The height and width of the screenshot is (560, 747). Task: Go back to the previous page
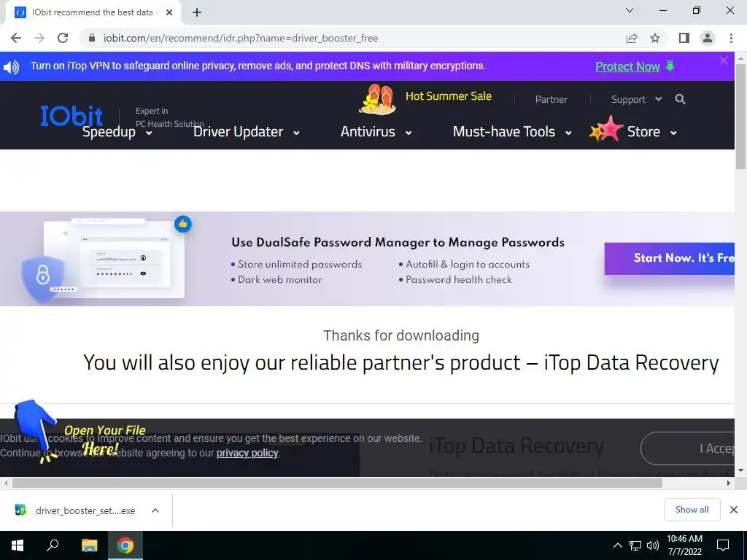click(16, 38)
